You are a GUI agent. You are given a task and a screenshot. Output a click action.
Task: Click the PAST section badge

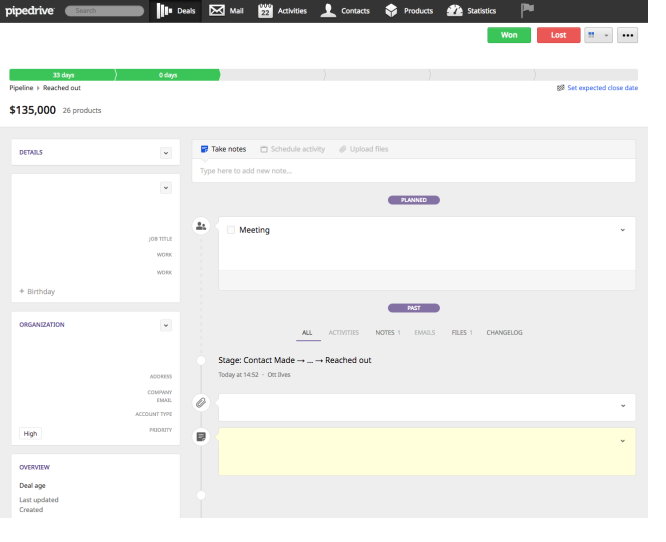(x=414, y=308)
